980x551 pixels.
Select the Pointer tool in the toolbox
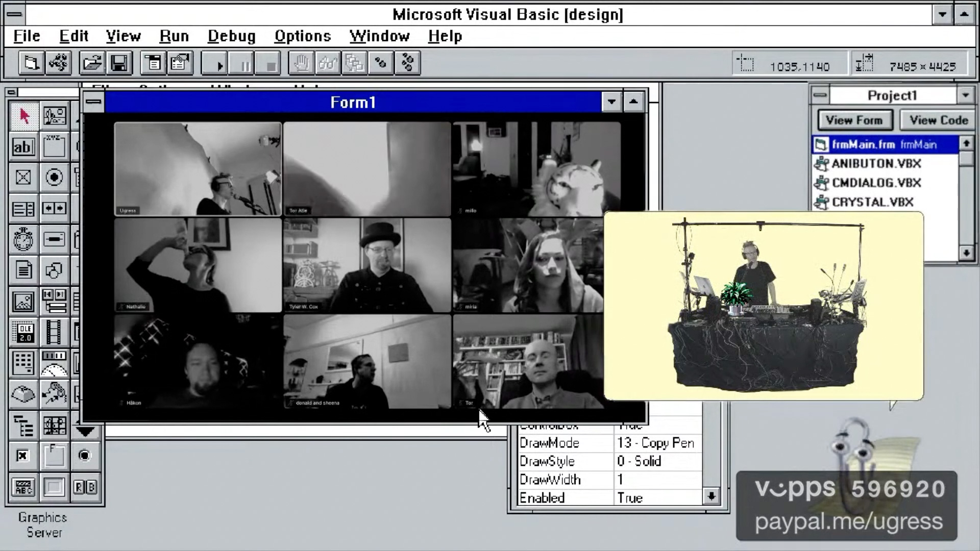click(x=23, y=116)
